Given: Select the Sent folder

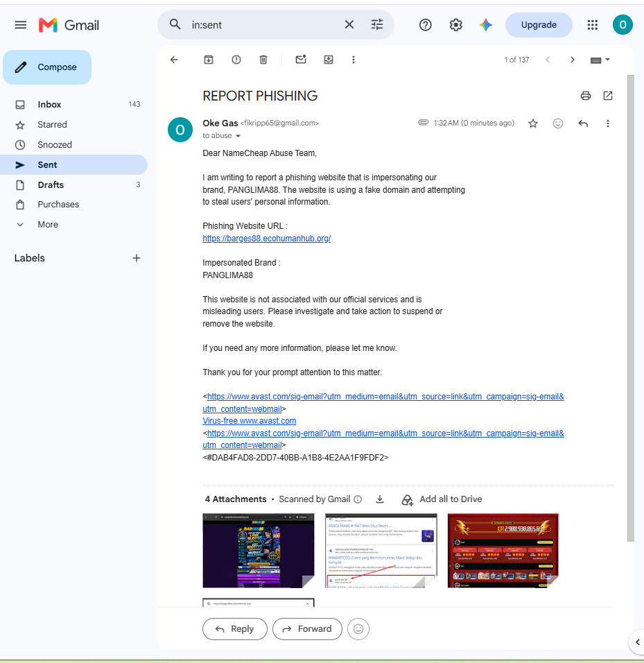Looking at the screenshot, I should 74,165.
